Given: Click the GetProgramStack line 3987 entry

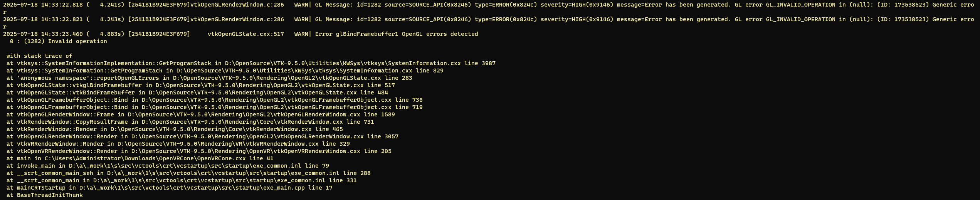Looking at the screenshot, I should (251, 63).
